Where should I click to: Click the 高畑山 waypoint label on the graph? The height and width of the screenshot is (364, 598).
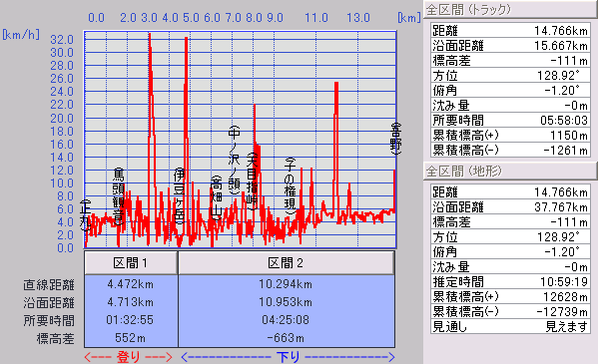(x=217, y=198)
